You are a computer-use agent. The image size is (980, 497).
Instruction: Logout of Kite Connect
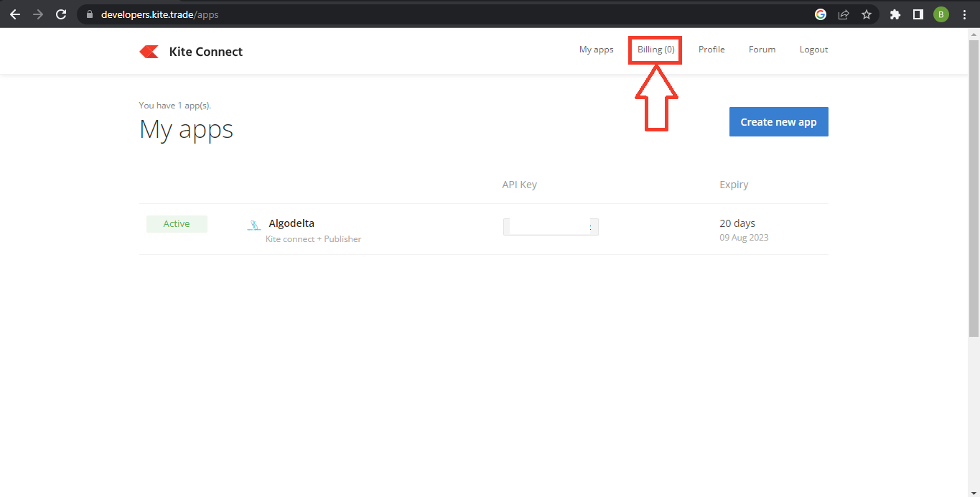pos(813,49)
